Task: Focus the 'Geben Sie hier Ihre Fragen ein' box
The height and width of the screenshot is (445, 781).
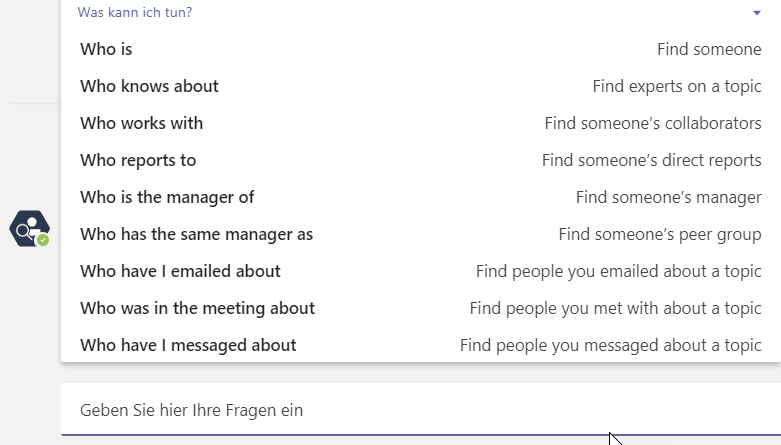Action: [421, 410]
